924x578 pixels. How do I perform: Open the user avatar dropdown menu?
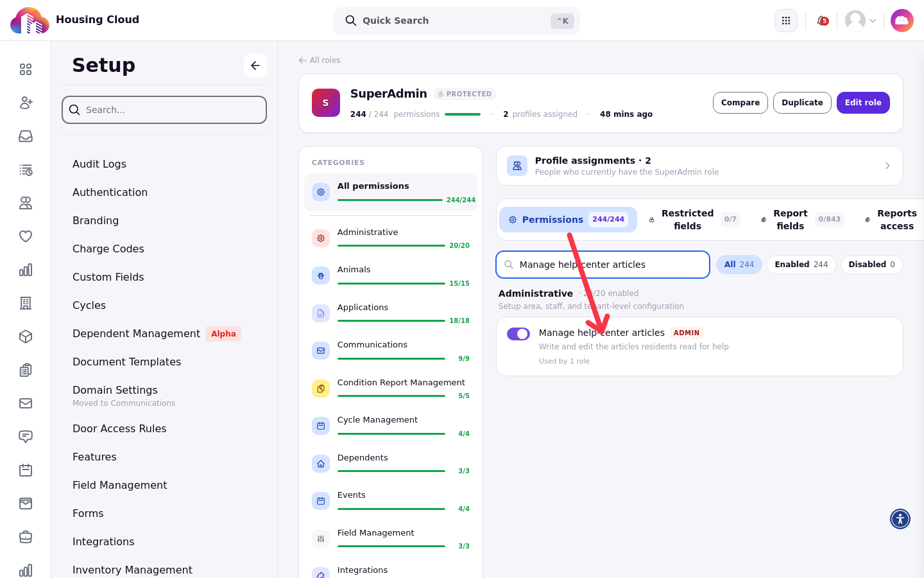pyautogui.click(x=860, y=21)
